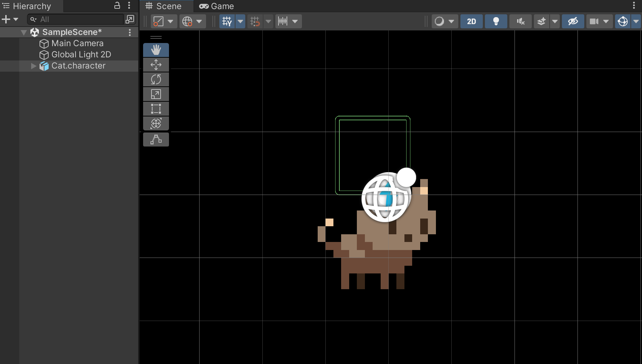Open grid snapping dropdown arrow

268,21
